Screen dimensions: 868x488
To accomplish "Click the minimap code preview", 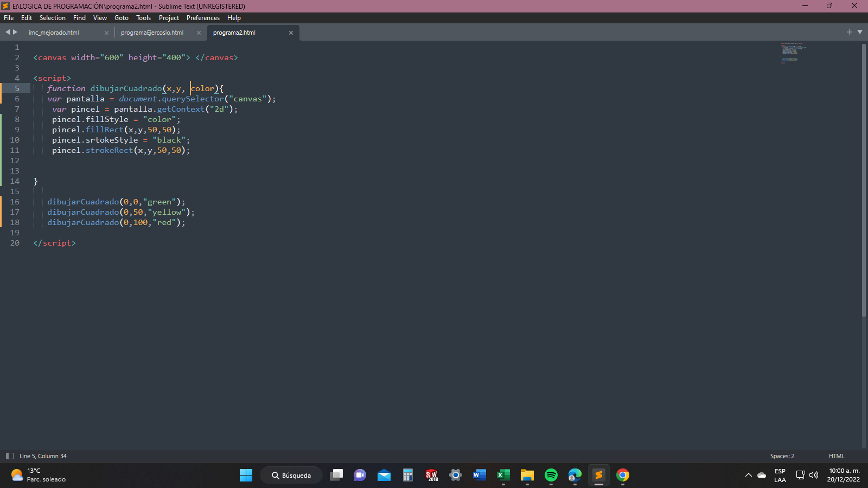I will [x=793, y=53].
